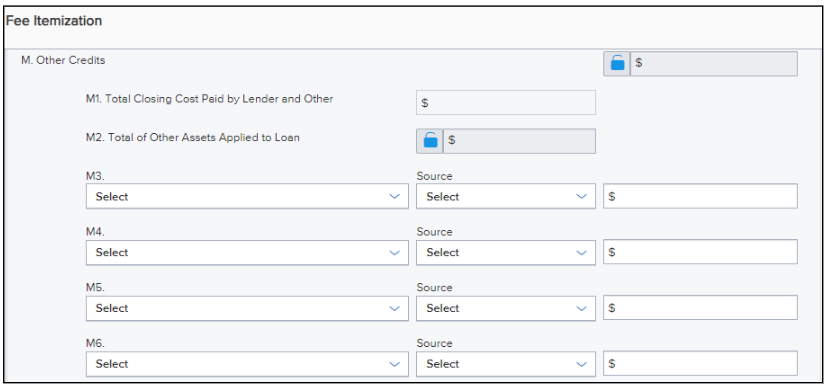Toggle the lock icon for M2 Other Assets
826x385 pixels.
430,141
